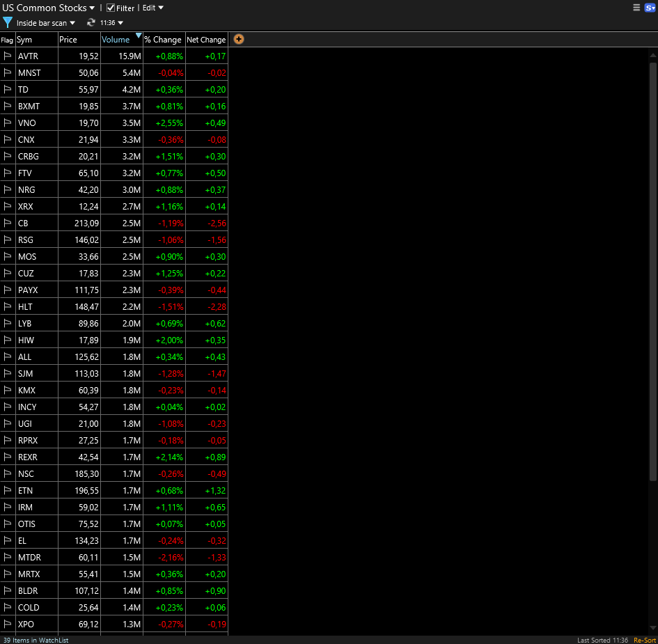
Task: Click the flag icon on the AVTR row
Action: click(8, 56)
